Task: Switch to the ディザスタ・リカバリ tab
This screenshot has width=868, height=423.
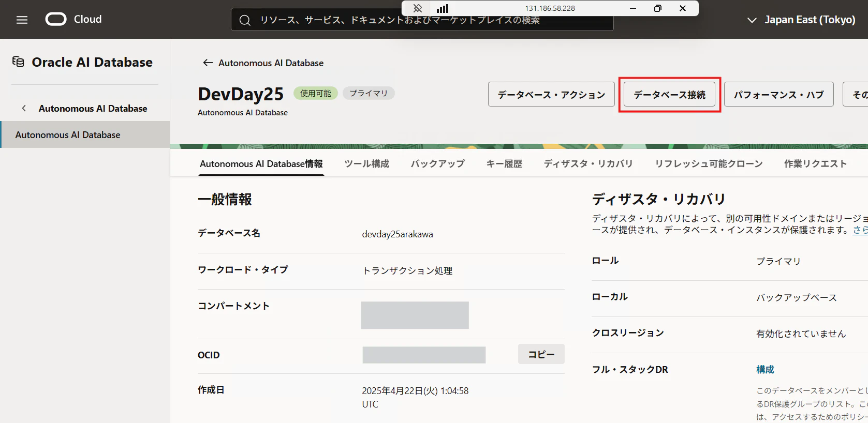Action: pyautogui.click(x=589, y=164)
